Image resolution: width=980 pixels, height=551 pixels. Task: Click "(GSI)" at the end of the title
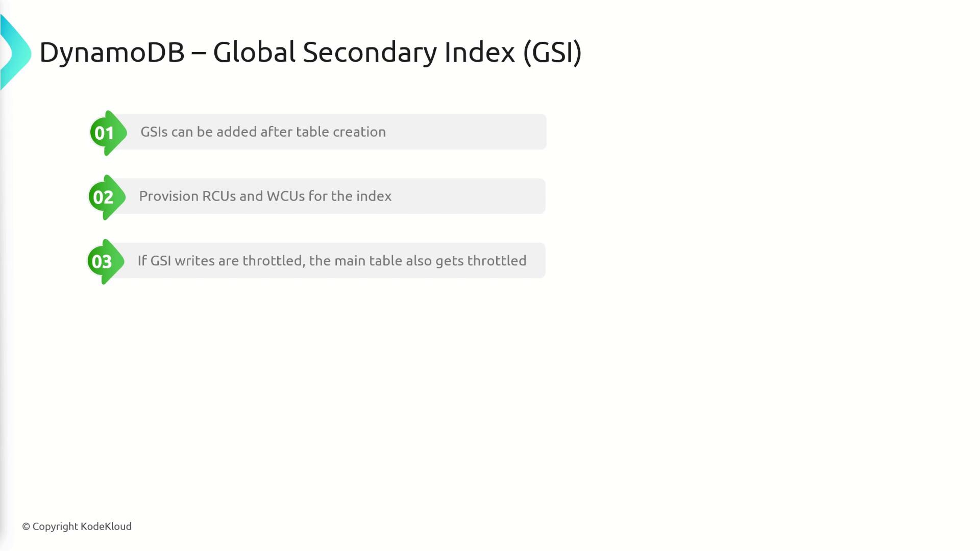click(552, 52)
